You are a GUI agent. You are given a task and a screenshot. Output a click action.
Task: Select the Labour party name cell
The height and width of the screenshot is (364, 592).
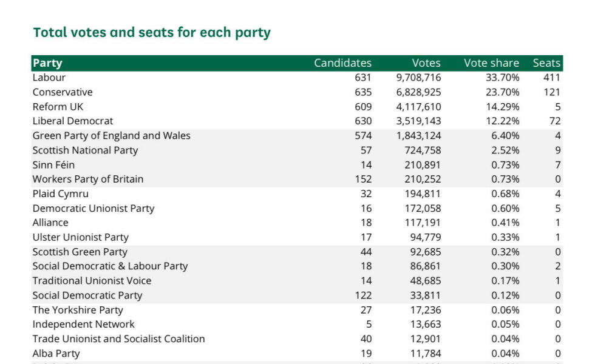(x=49, y=78)
